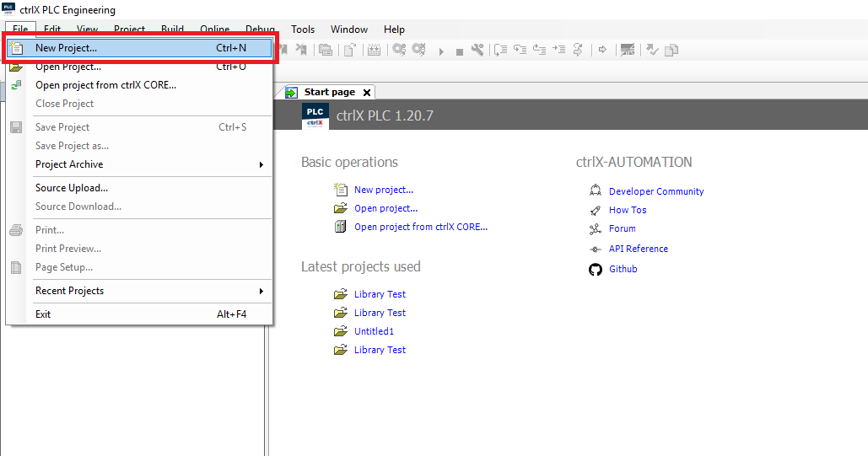This screenshot has width=868, height=456.
Task: Click the Login (gear) toolbar icon
Action: coord(399,50)
